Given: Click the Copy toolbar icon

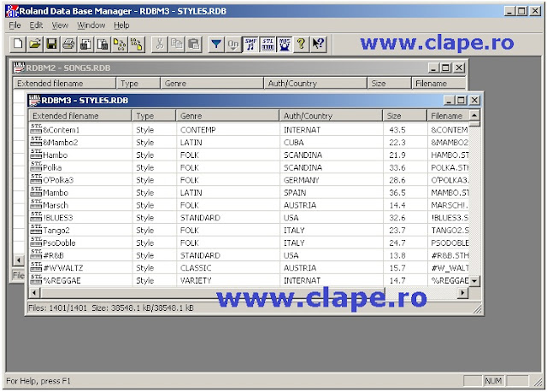Looking at the screenshot, I should pyautogui.click(x=177, y=44).
